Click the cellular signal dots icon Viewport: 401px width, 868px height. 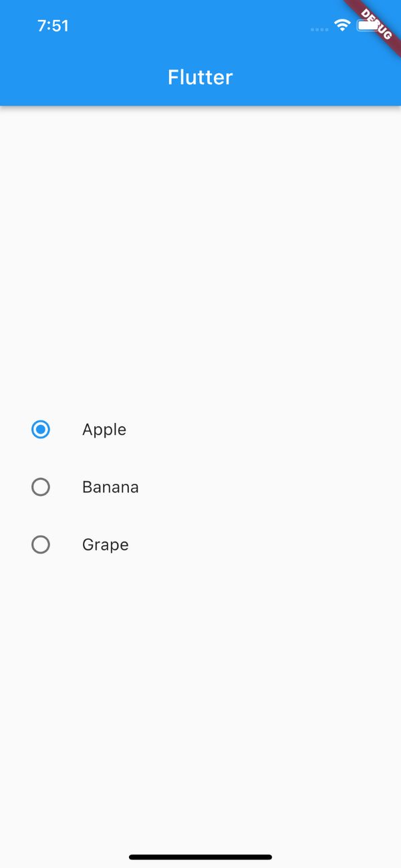pyautogui.click(x=319, y=29)
